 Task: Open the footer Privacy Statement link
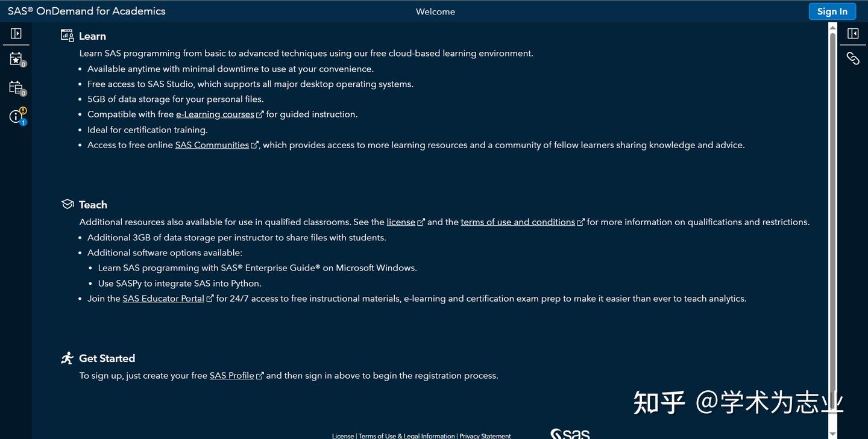[x=485, y=436]
